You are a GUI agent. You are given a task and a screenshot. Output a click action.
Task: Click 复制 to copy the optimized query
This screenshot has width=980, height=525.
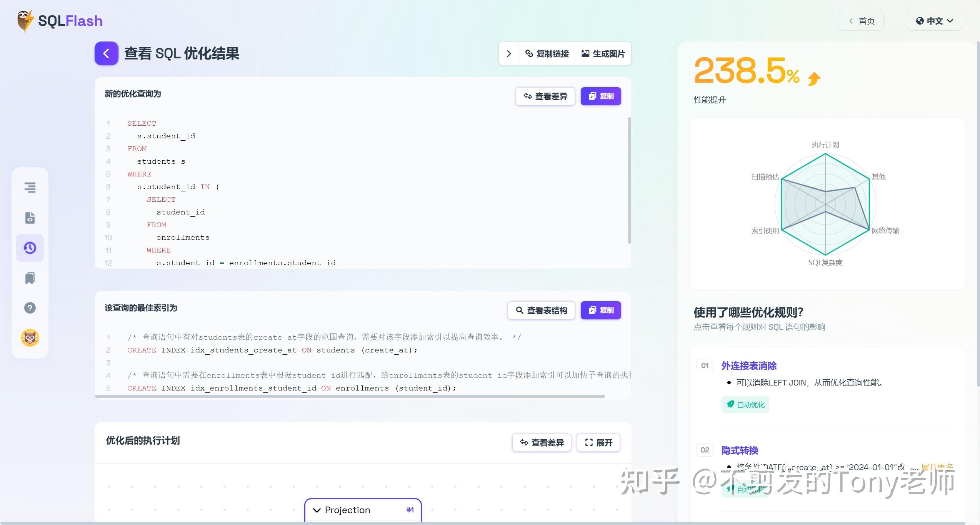coord(601,96)
